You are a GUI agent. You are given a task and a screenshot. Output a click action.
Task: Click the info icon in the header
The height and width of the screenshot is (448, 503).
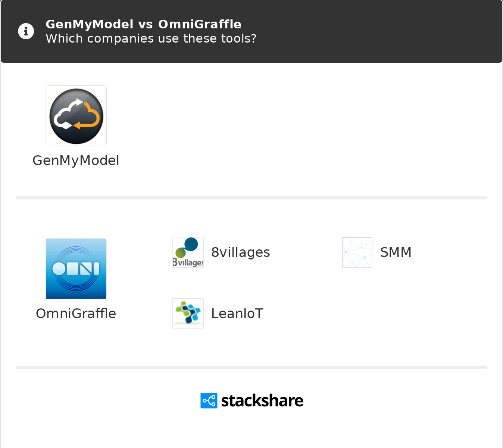click(x=26, y=31)
